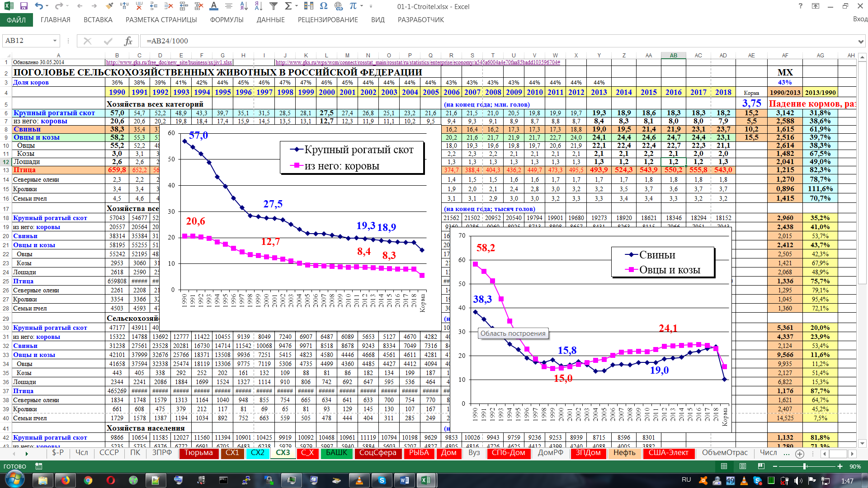Viewport: 868px width, 488px height.
Task: Click the hyperlink globe icon in toolbar
Action: click(x=339, y=6)
